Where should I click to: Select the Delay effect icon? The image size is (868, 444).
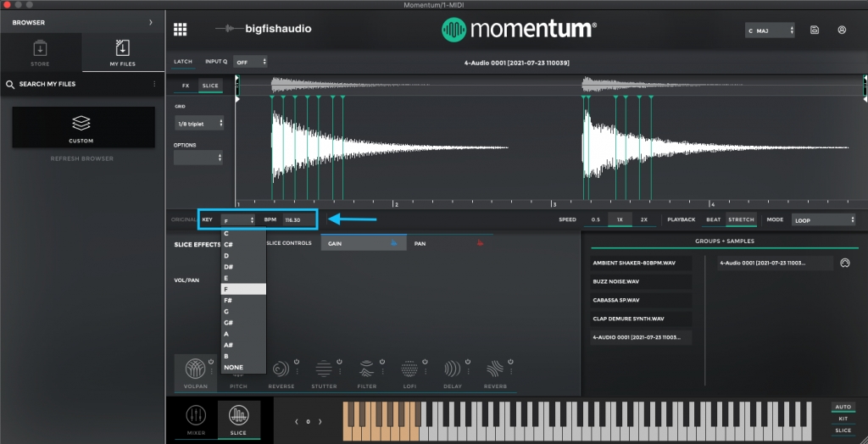click(453, 368)
